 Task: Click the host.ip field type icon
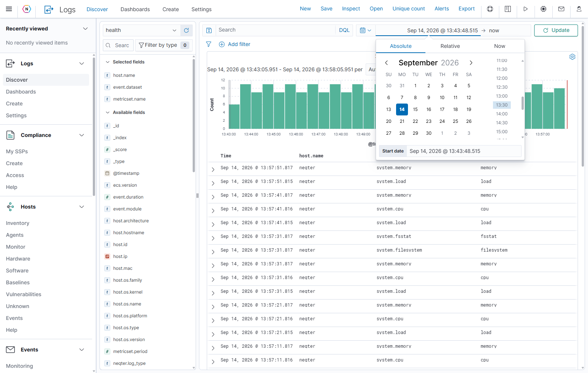point(107,256)
